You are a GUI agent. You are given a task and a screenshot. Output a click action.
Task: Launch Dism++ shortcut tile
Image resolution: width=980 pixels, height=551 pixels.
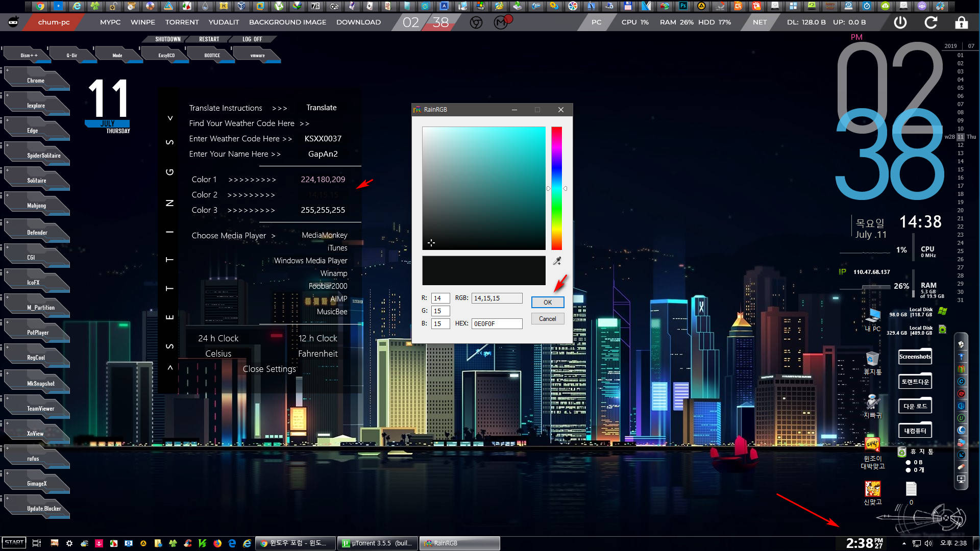29,55
